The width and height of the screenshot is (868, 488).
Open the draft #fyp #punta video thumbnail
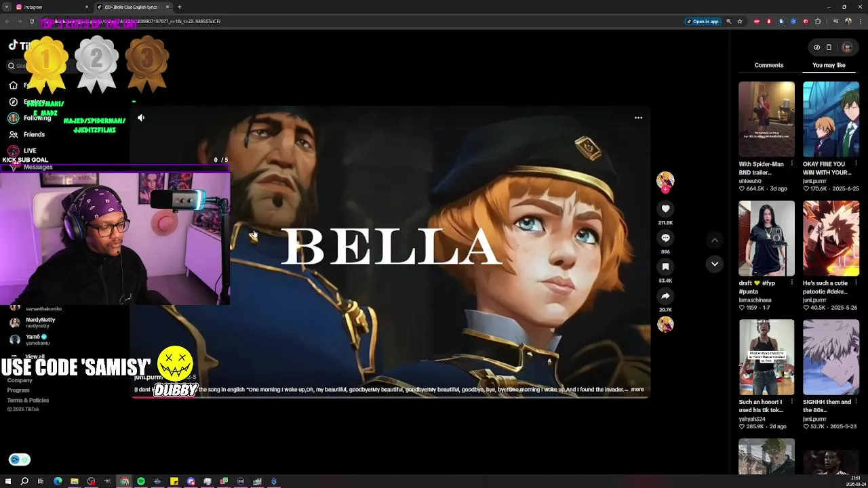(766, 239)
